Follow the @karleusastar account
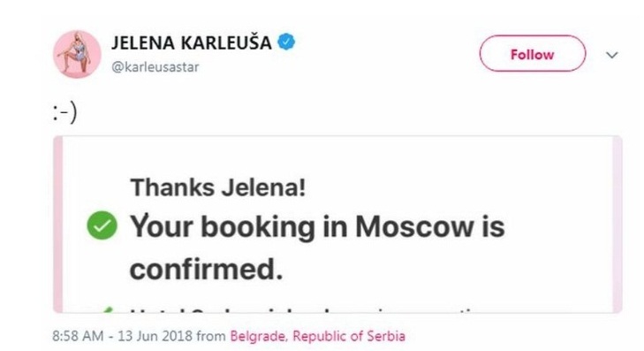This screenshot has height=351, width=644. click(x=533, y=54)
